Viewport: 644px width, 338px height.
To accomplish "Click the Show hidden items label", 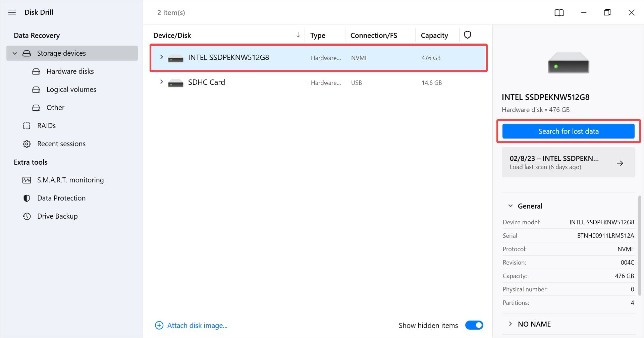I will point(428,325).
